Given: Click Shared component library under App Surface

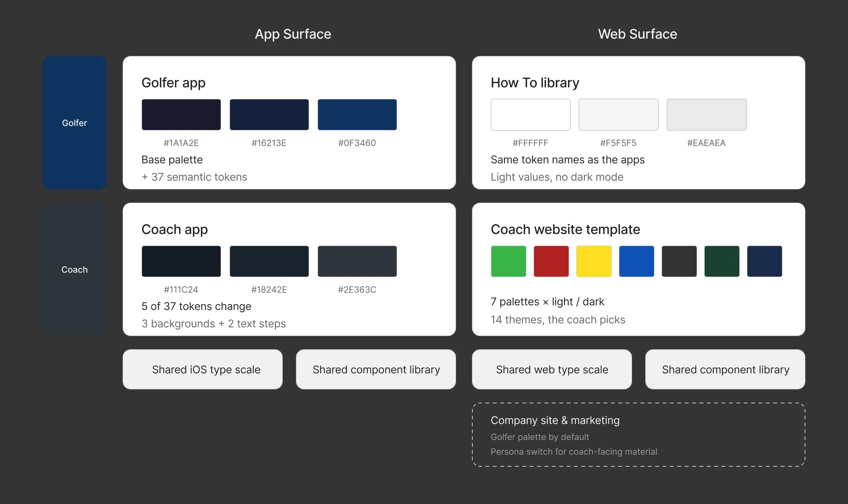Looking at the screenshot, I should point(376,369).
